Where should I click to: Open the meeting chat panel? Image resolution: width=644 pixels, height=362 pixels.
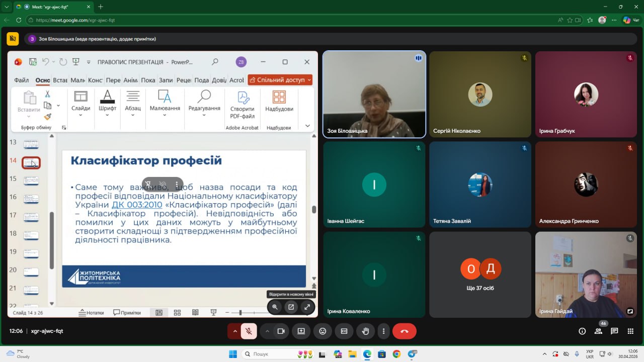click(614, 331)
